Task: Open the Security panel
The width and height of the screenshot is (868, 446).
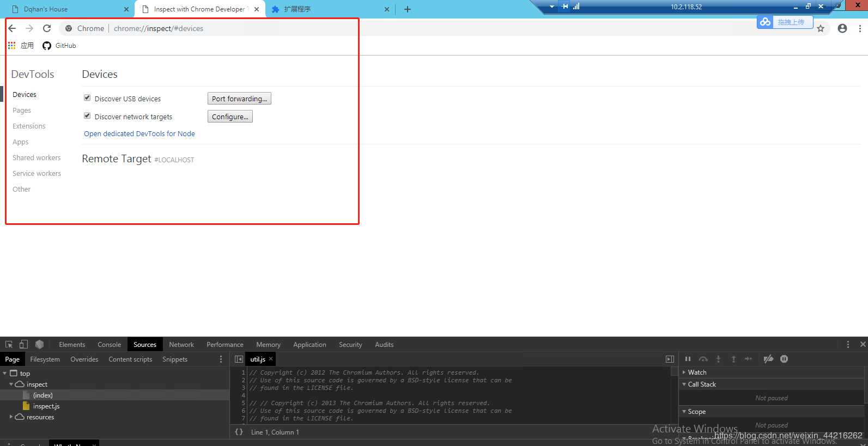Action: (350, 345)
